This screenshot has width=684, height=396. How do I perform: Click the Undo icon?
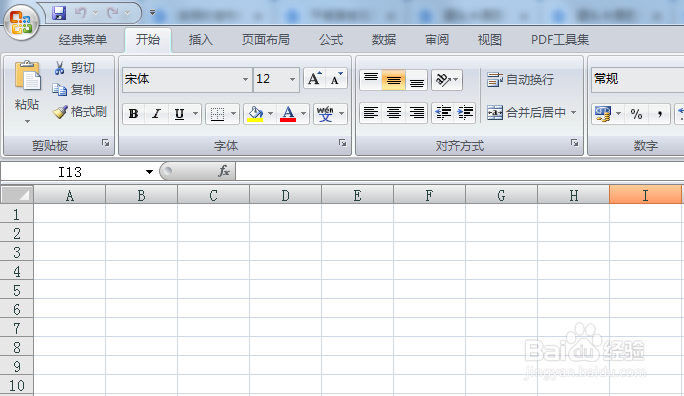click(80, 13)
